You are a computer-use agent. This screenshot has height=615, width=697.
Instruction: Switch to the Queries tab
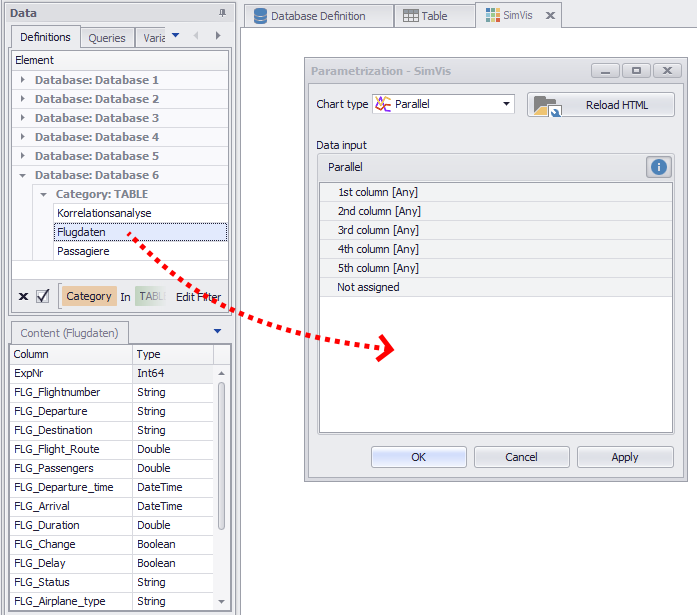point(107,38)
